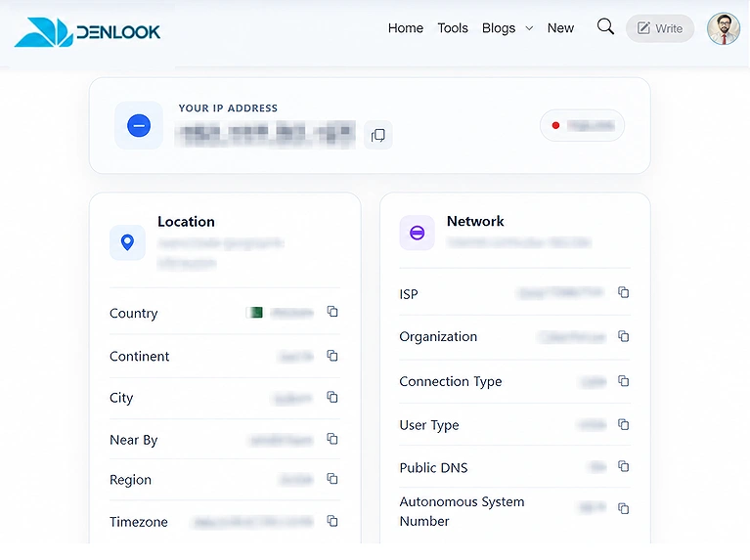Click the Location pin icon
This screenshot has width=750, height=560.
pyautogui.click(x=127, y=242)
